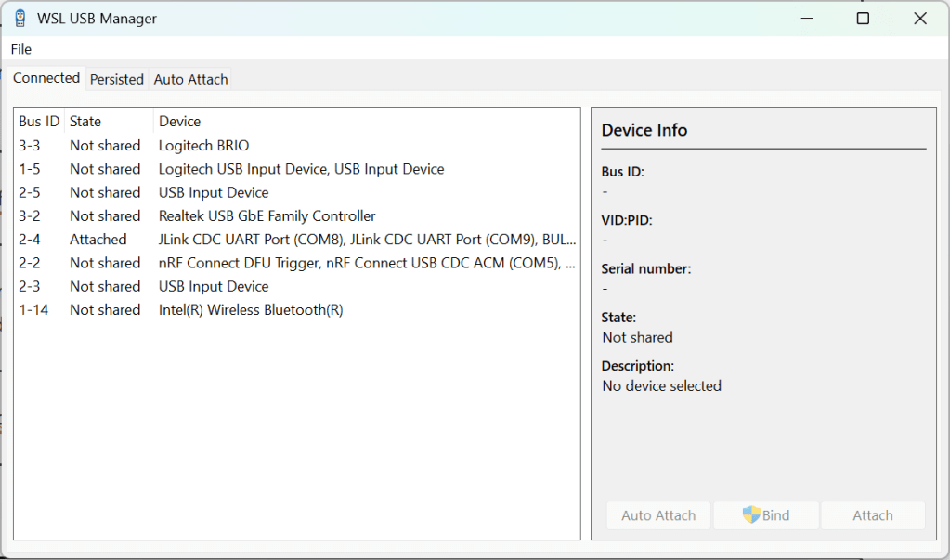Click the WSL USB Manager app icon
950x560 pixels.
pyautogui.click(x=20, y=19)
